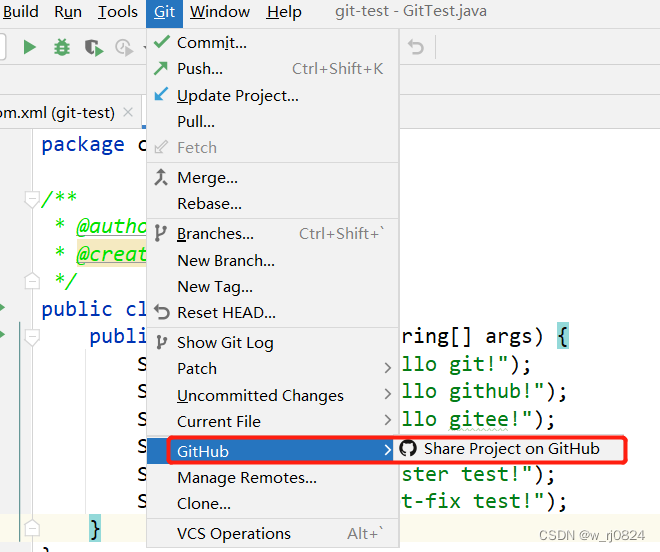This screenshot has height=552, width=660.
Task: Click the blue Update Project arrow icon
Action: click(161, 94)
